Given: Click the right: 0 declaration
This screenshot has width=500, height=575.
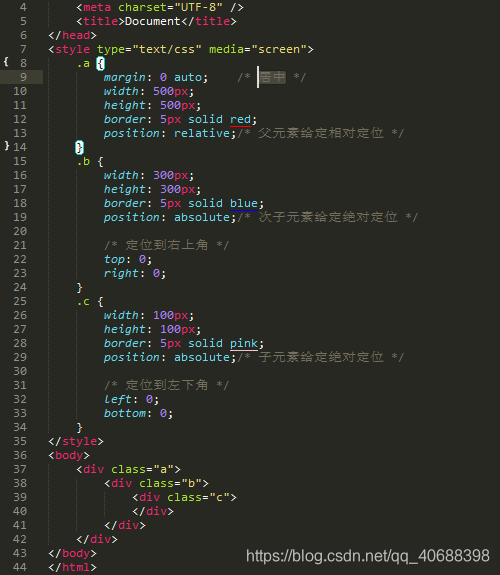Looking at the screenshot, I should [x=135, y=273].
